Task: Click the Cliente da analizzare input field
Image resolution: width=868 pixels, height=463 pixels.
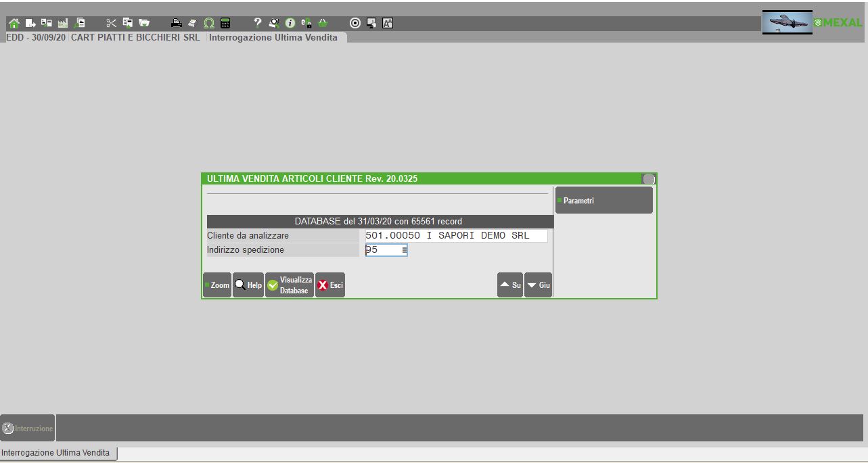Action: pyautogui.click(x=455, y=236)
